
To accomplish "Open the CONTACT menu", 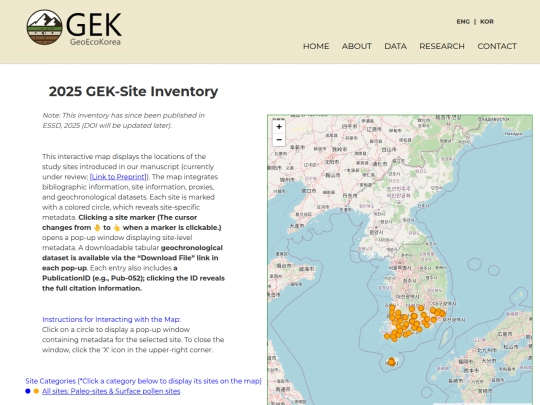I will pyautogui.click(x=497, y=46).
